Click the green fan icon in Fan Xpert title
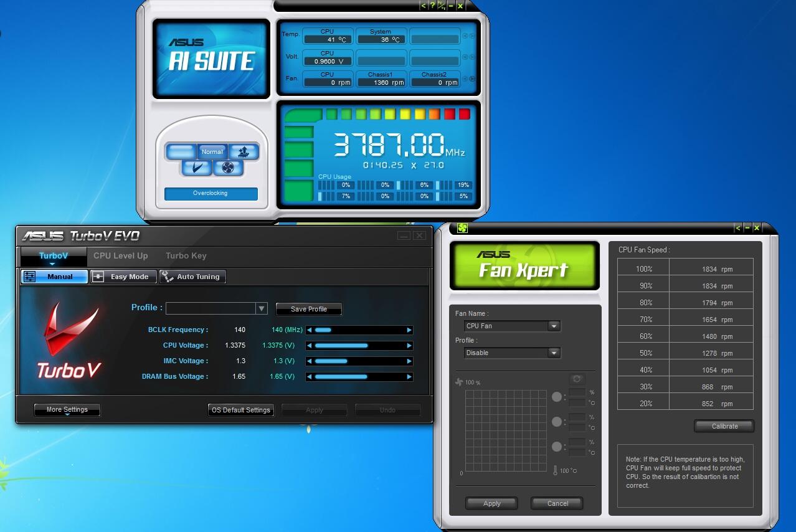The height and width of the screenshot is (532, 796). pos(462,228)
